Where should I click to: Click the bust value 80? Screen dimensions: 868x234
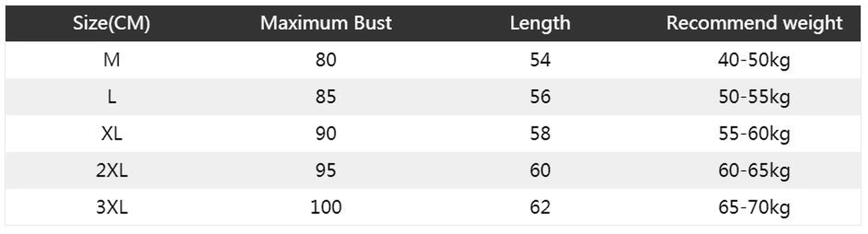point(326,60)
